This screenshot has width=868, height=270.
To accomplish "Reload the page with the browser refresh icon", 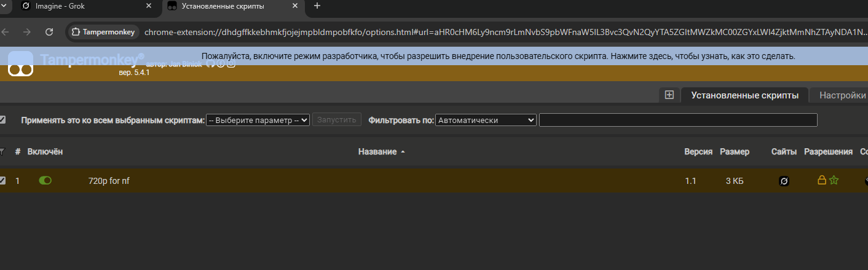I will click(49, 32).
